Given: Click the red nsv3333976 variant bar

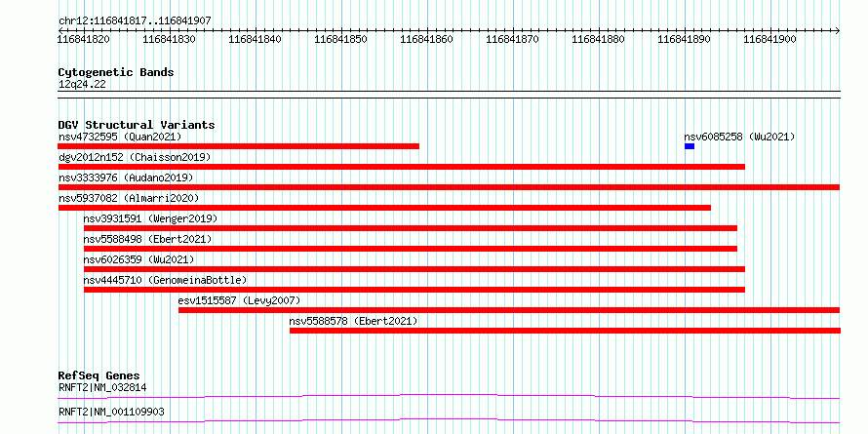Looking at the screenshot, I should click(449, 187).
